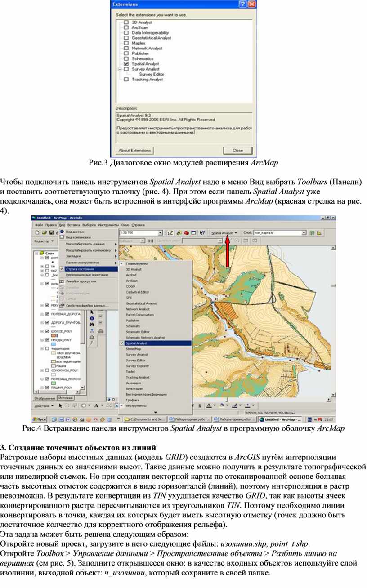Click the Editor toolbar icon next to scale

click(x=170, y=233)
